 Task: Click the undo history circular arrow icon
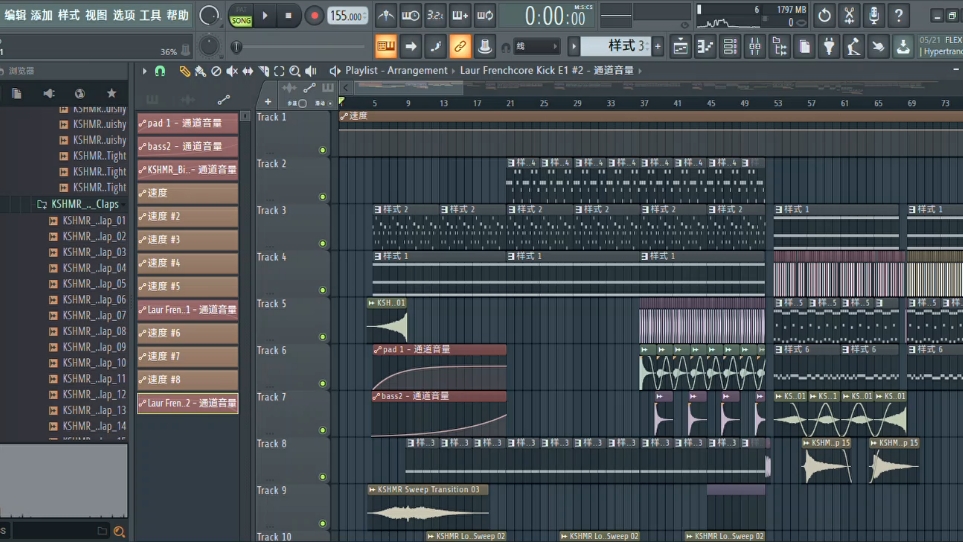pos(824,15)
